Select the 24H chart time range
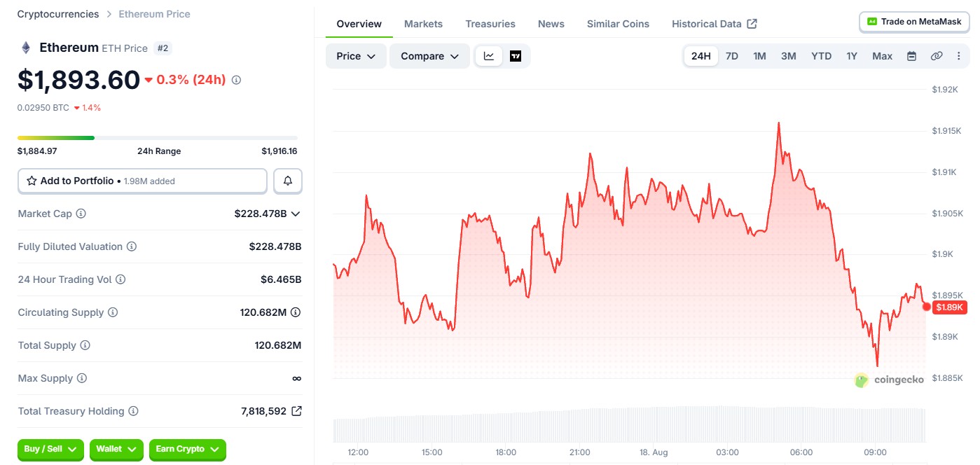This screenshot has height=465, width=980. pyautogui.click(x=701, y=56)
